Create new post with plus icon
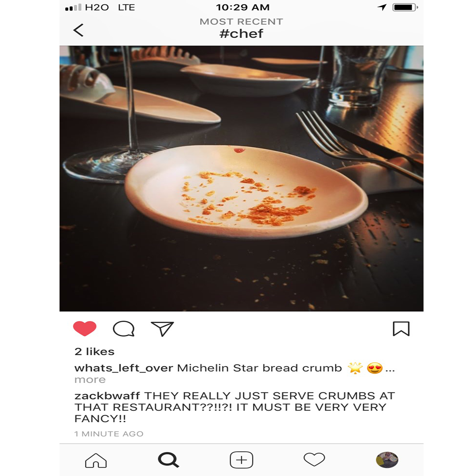 (242, 460)
